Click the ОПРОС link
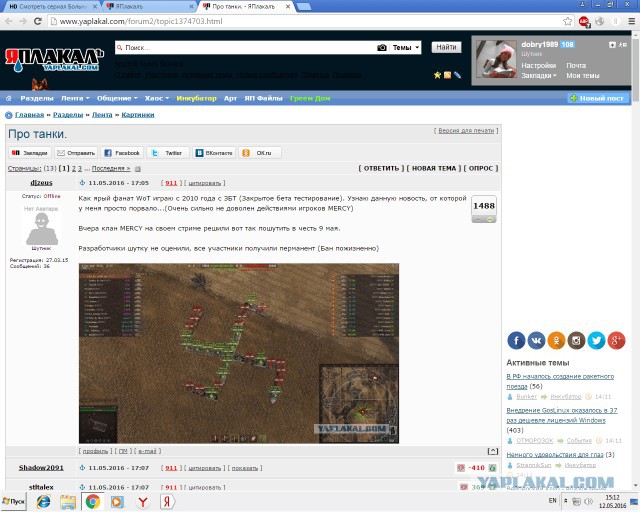Image resolution: width=640 pixels, height=512 pixels. pos(481,168)
